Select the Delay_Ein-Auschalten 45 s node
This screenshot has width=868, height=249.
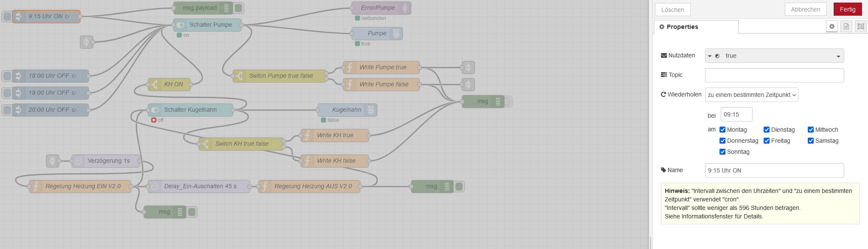[x=199, y=187]
